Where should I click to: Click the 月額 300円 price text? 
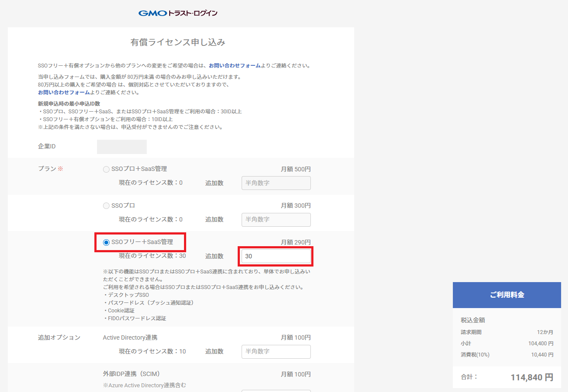click(x=296, y=206)
